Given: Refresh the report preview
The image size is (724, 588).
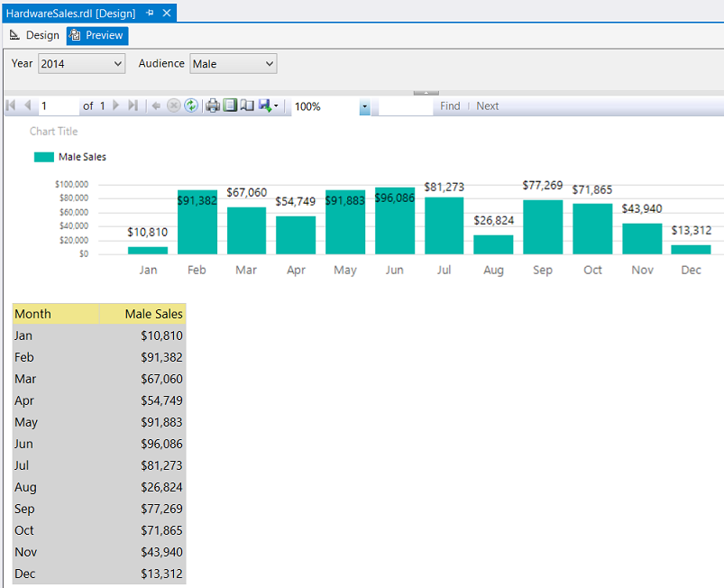Looking at the screenshot, I should pyautogui.click(x=191, y=106).
